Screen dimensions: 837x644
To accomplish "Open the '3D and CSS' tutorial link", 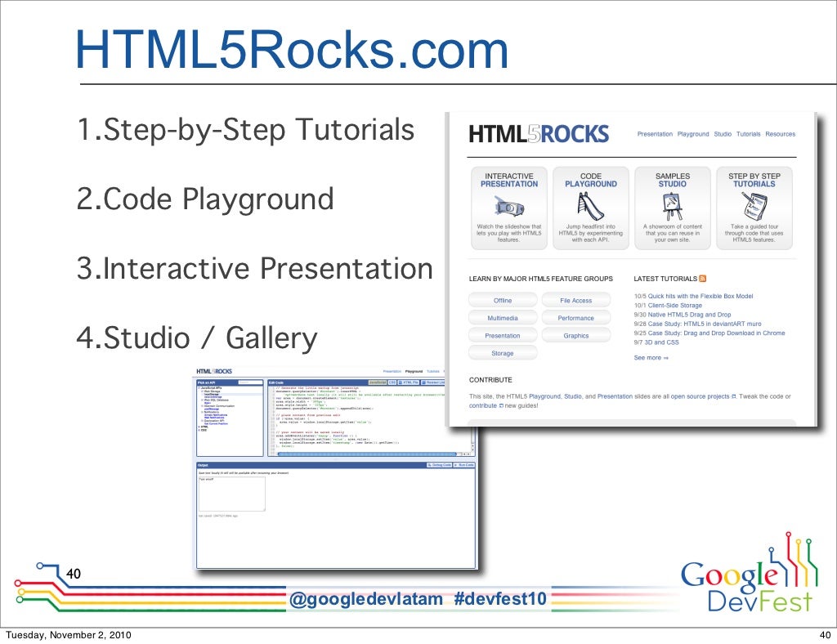I will click(x=662, y=342).
